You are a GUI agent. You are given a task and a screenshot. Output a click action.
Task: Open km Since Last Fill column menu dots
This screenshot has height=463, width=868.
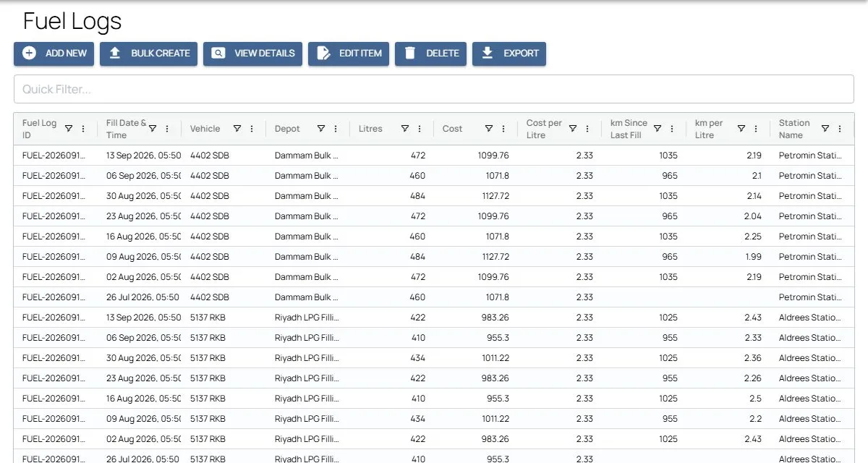point(672,129)
